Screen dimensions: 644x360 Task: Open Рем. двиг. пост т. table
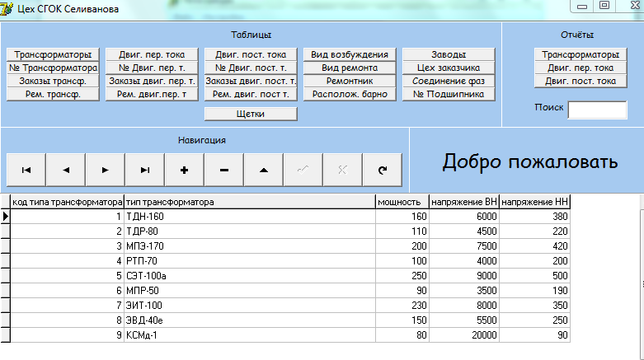coord(251,94)
